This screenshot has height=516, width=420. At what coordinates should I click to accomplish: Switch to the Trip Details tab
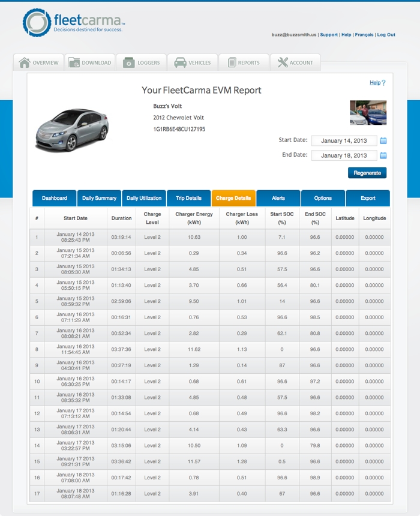tap(188, 198)
